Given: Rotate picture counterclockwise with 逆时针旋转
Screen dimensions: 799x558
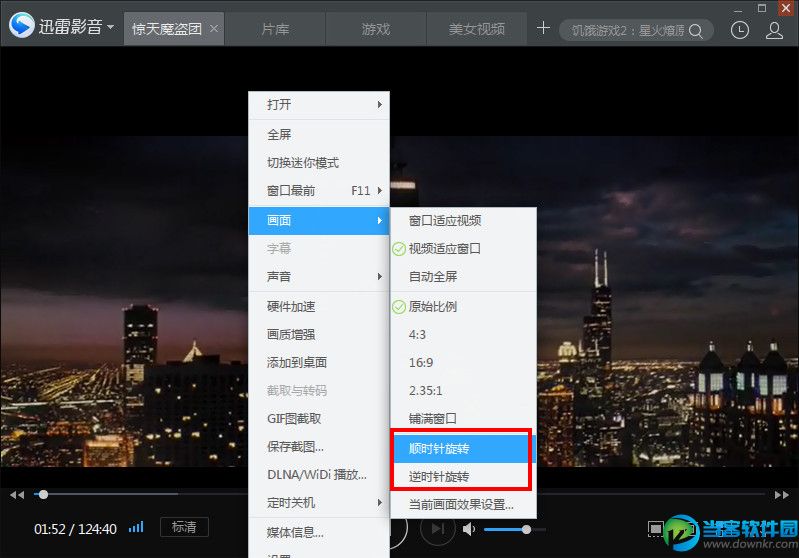Looking at the screenshot, I should [463, 476].
